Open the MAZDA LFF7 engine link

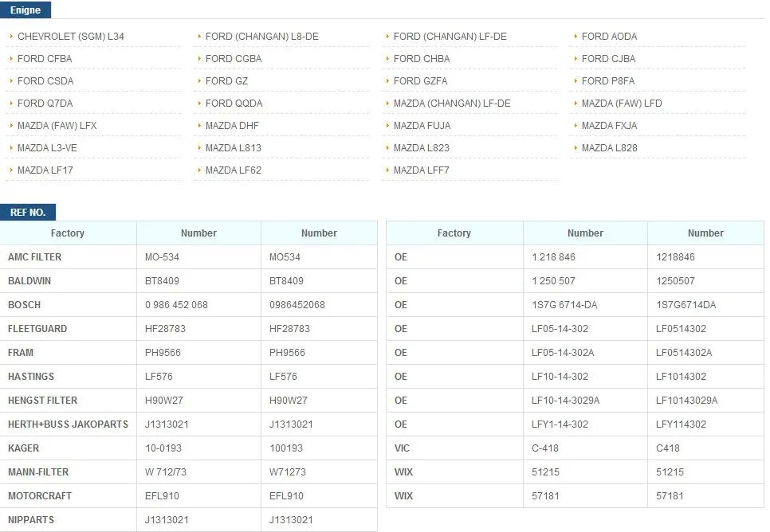(x=422, y=170)
